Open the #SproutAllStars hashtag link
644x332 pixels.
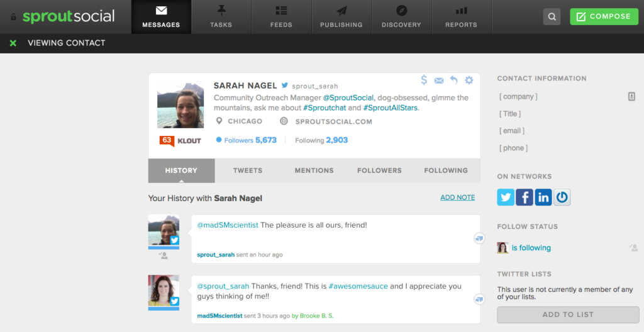pyautogui.click(x=390, y=108)
